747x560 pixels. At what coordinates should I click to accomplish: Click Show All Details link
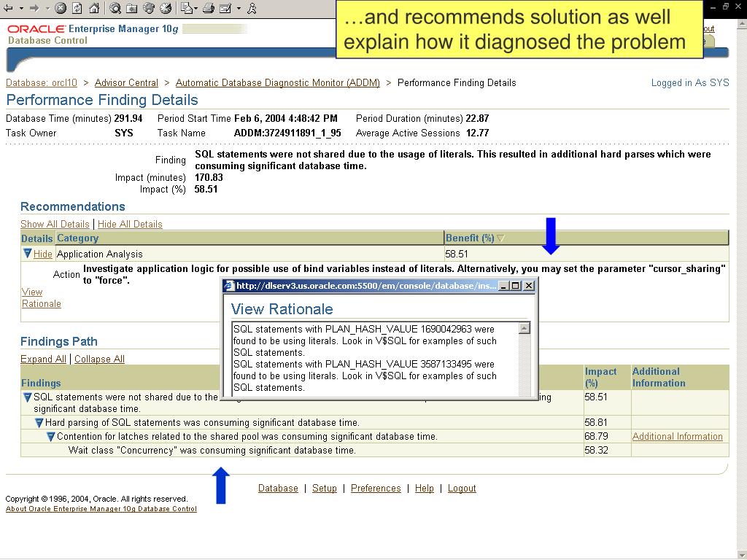55,225
